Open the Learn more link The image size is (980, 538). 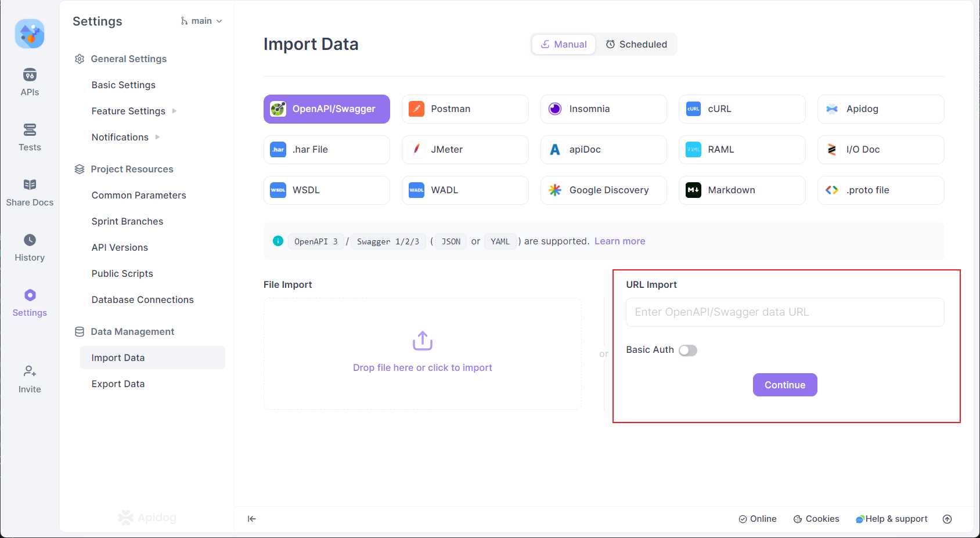[x=619, y=241]
